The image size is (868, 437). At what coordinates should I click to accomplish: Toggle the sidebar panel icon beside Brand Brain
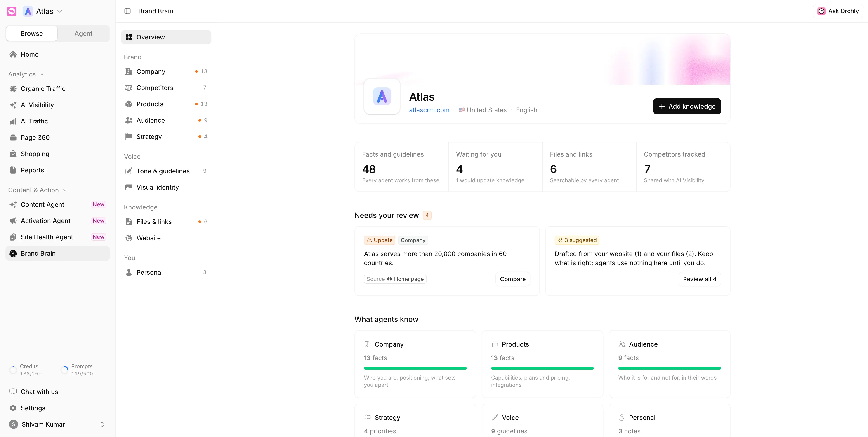point(127,11)
